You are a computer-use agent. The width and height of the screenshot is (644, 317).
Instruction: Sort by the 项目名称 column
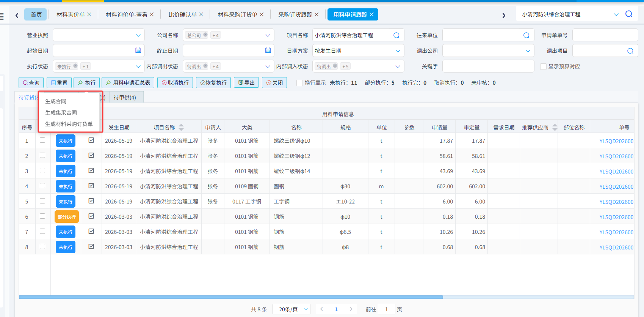[181, 127]
